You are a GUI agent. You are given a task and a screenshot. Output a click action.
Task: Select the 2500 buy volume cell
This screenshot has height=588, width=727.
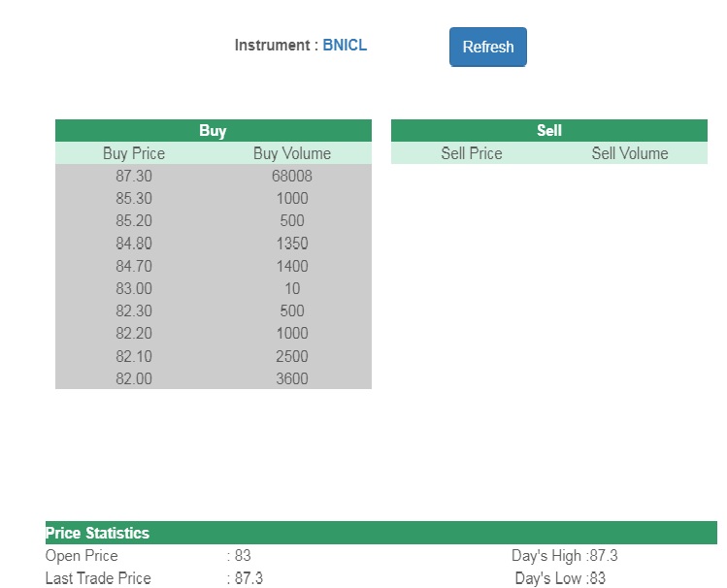[x=291, y=356]
